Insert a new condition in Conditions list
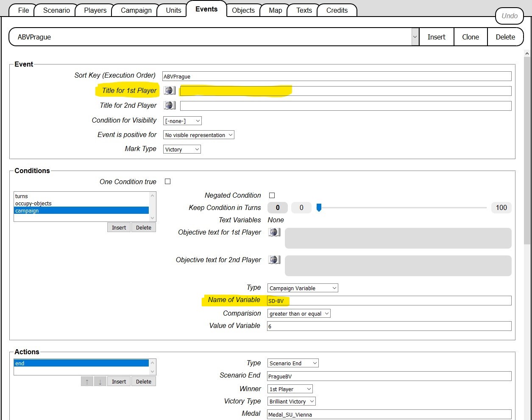 [x=119, y=227]
